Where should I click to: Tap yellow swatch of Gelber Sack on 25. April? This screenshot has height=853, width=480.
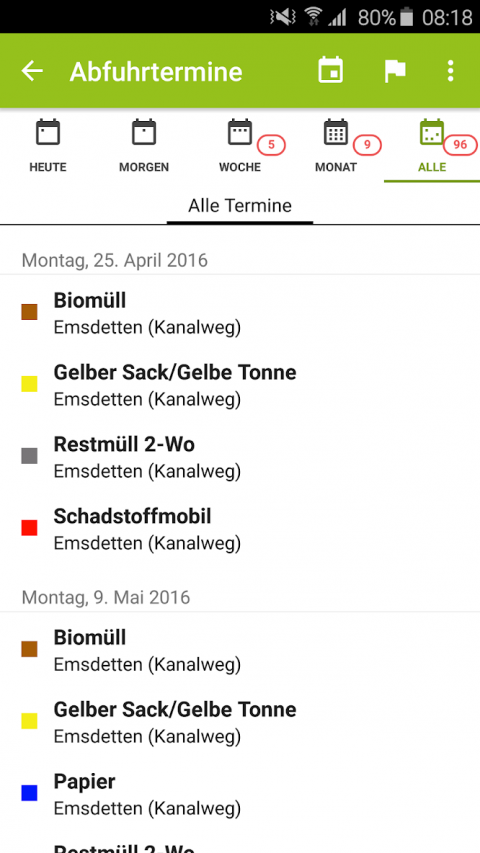(x=29, y=384)
